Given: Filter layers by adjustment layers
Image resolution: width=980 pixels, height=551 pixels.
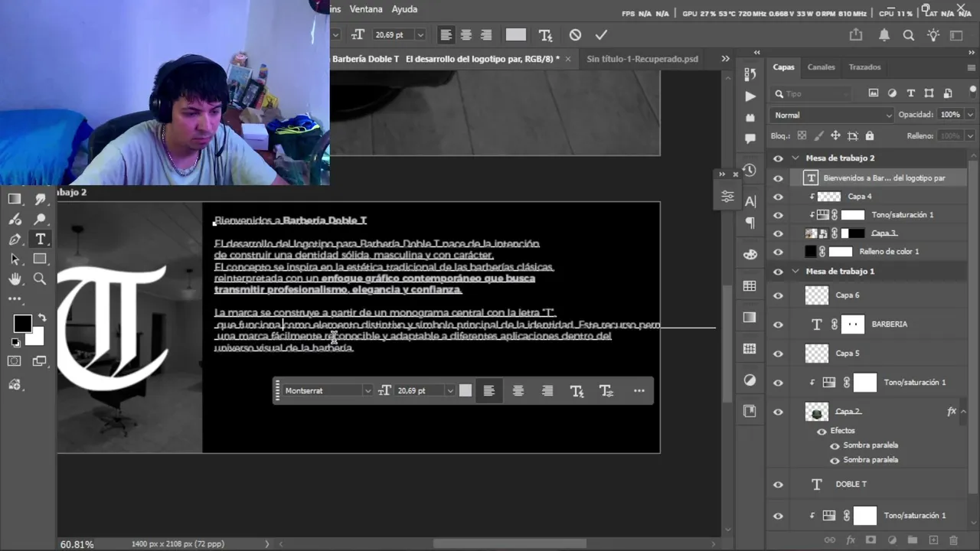Looking at the screenshot, I should pyautogui.click(x=892, y=93).
